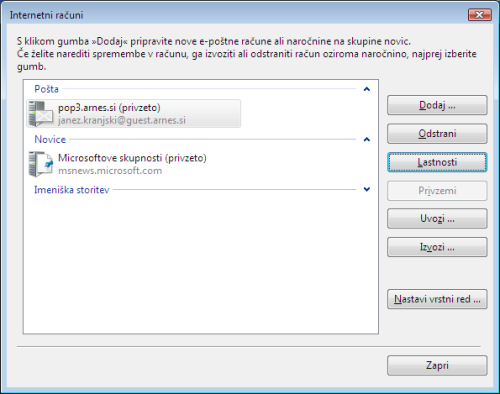The height and width of the screenshot is (394, 500).
Task: Remove account with Odstrani button
Action: tap(437, 134)
